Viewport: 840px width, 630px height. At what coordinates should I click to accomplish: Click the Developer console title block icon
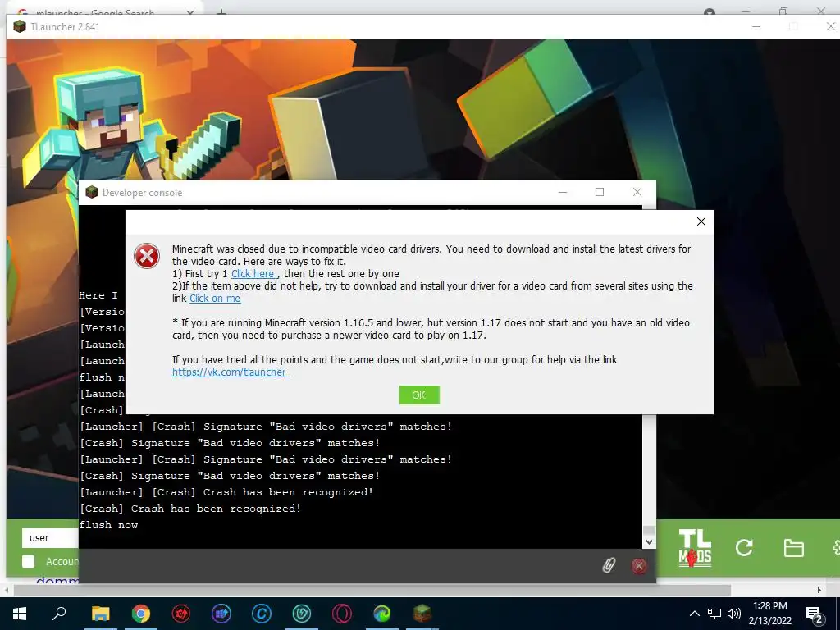click(x=92, y=192)
